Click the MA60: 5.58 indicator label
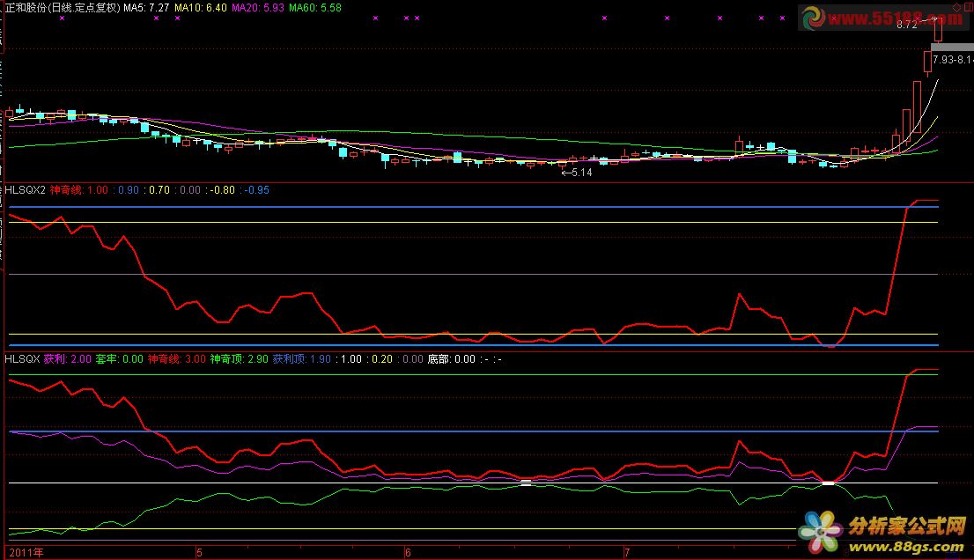Screen dimensions: 974x560 tap(315, 7)
